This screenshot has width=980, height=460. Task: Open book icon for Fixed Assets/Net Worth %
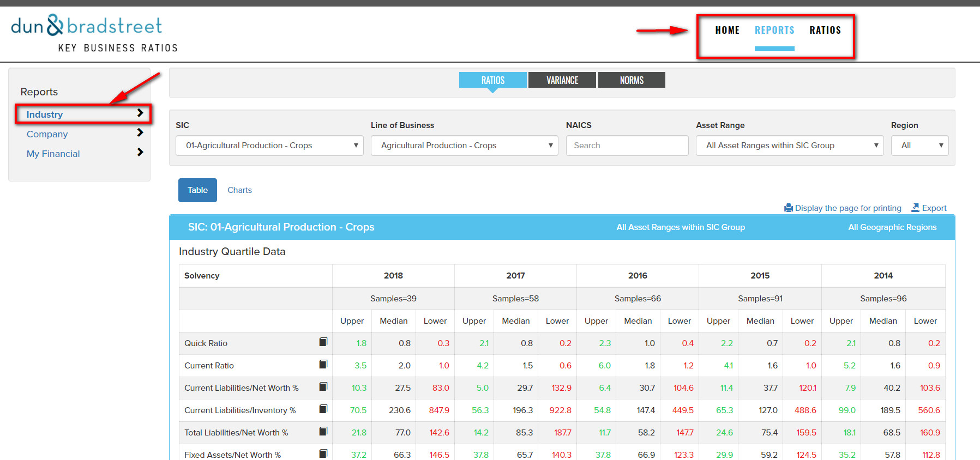323,453
